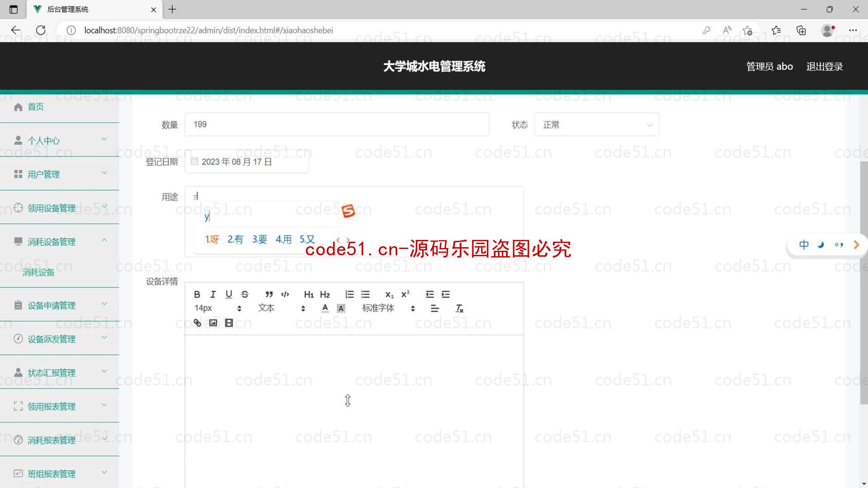Collapse the 消耗设备管理 sidebar menu

tap(59, 242)
